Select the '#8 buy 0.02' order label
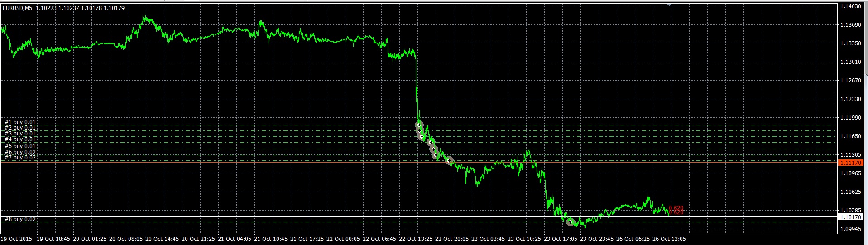 click(x=20, y=219)
